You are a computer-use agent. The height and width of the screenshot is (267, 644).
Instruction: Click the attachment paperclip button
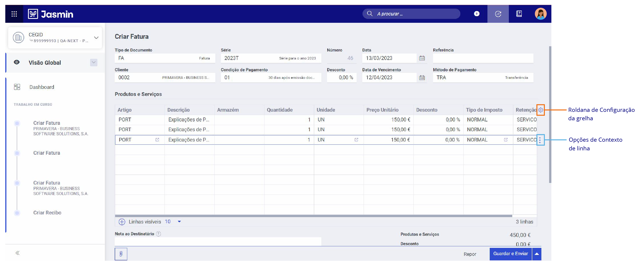121,254
